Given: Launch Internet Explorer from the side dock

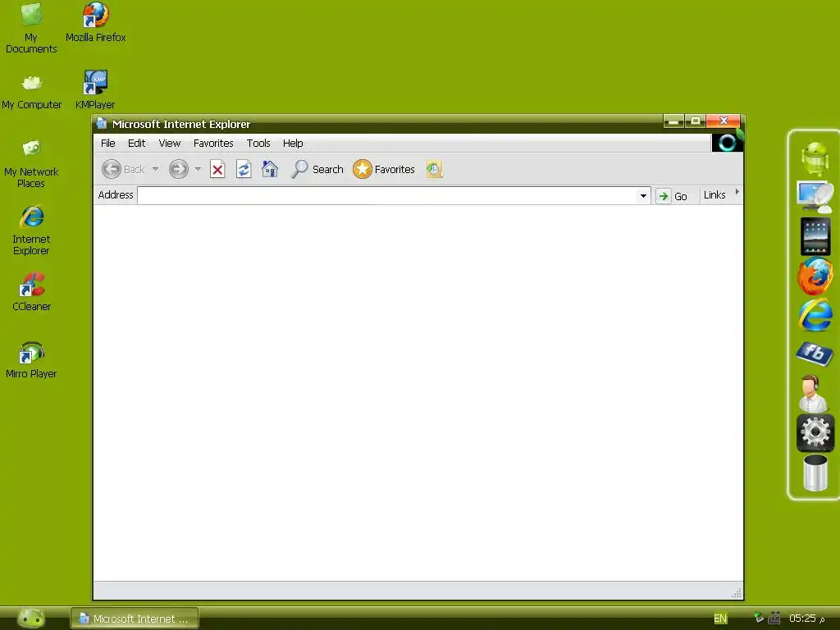Looking at the screenshot, I should click(815, 315).
